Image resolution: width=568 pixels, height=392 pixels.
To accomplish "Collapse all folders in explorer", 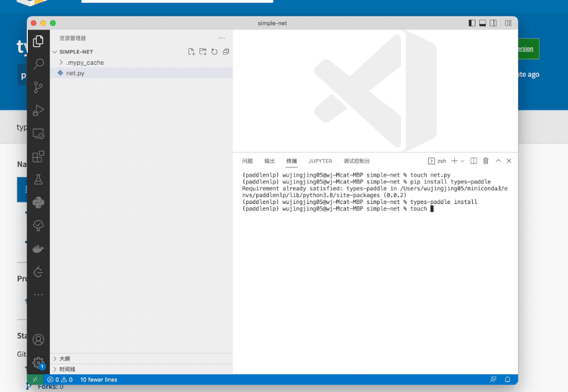I will click(226, 52).
